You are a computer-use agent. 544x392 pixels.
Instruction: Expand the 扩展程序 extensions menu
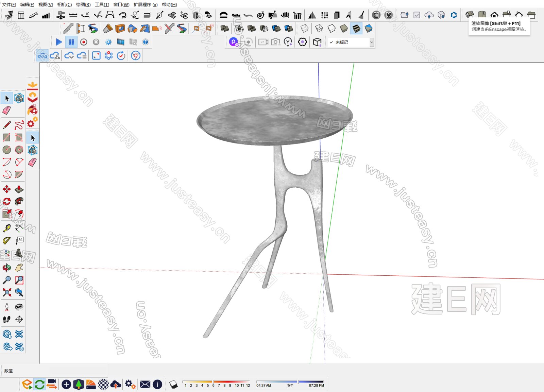(x=145, y=4)
